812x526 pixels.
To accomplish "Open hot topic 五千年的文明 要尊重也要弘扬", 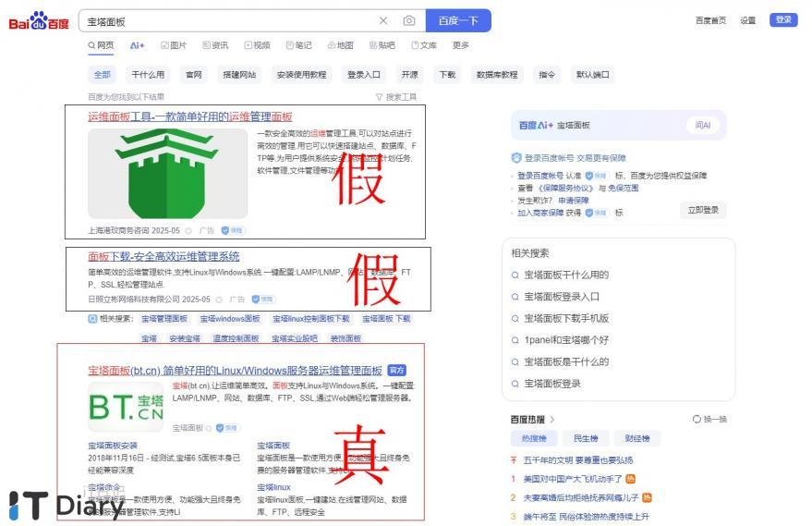I will [x=578, y=460].
